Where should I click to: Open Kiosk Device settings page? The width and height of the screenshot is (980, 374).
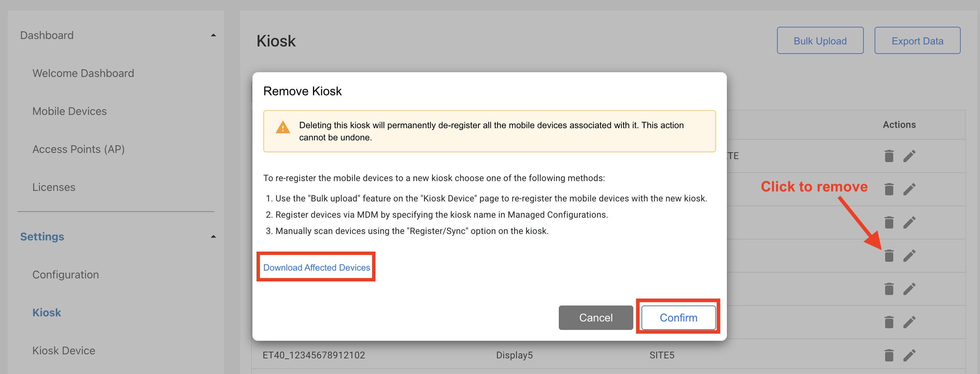(x=63, y=350)
